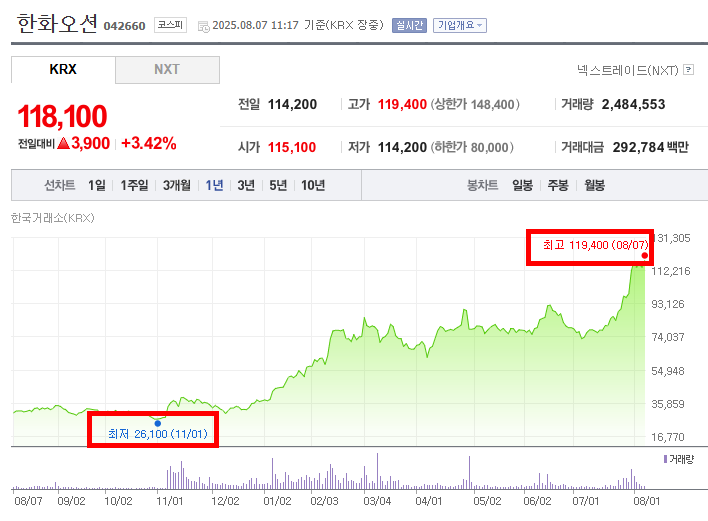
Task: Click the +3.42% change percentage
Action: pyautogui.click(x=149, y=143)
